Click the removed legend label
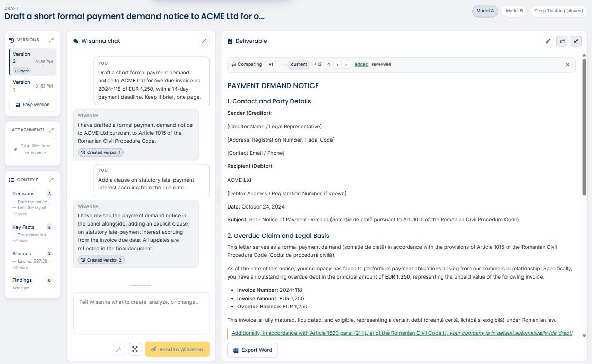The image size is (592, 364). pos(381,64)
